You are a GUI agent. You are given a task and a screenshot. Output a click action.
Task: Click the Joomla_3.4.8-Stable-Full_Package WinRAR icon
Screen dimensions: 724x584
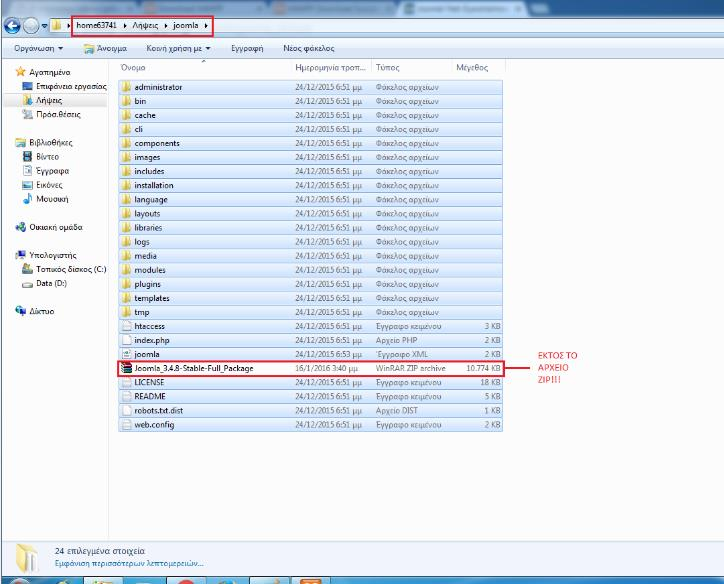[x=127, y=368]
